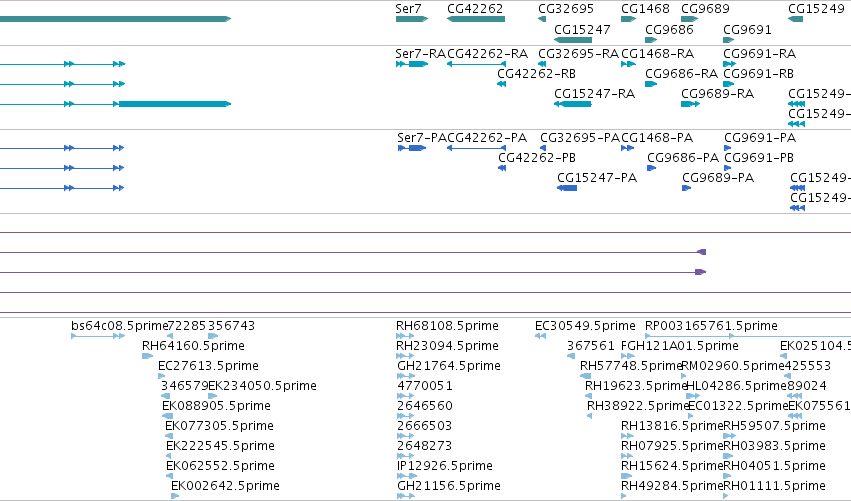Open EST IP12926.5prime

[445, 466]
